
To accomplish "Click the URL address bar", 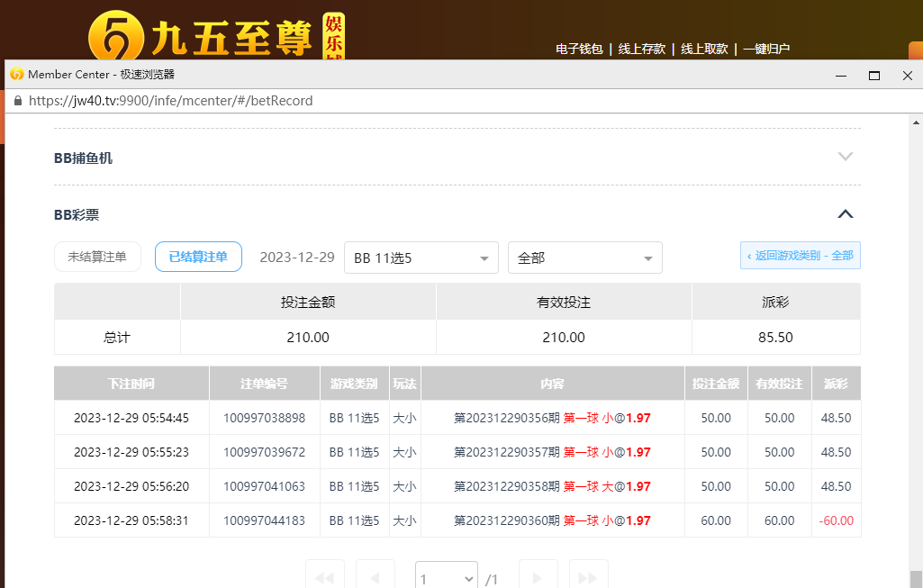I will tap(171, 101).
